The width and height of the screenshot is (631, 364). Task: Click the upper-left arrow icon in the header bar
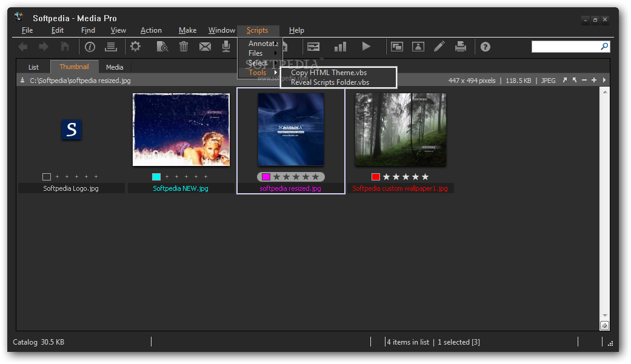(x=575, y=80)
